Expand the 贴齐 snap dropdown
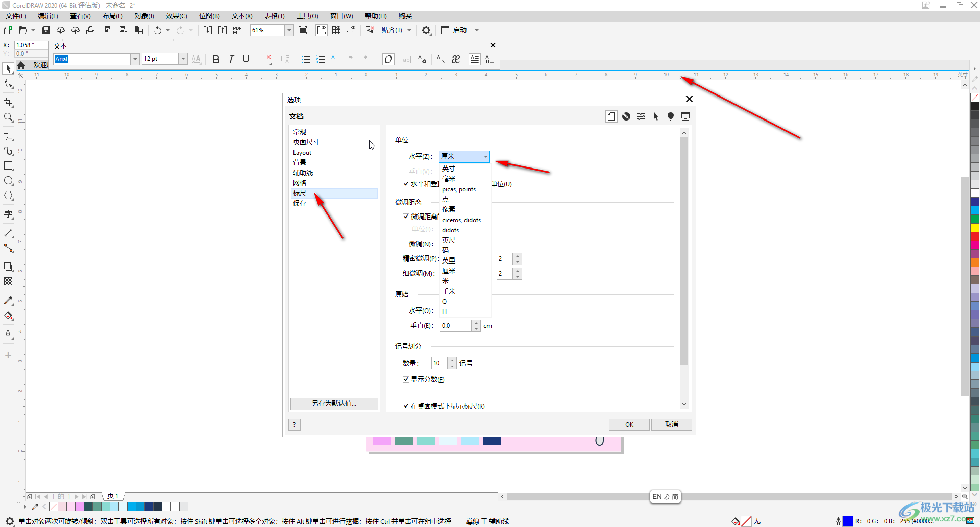Image resolution: width=980 pixels, height=527 pixels. tap(409, 30)
